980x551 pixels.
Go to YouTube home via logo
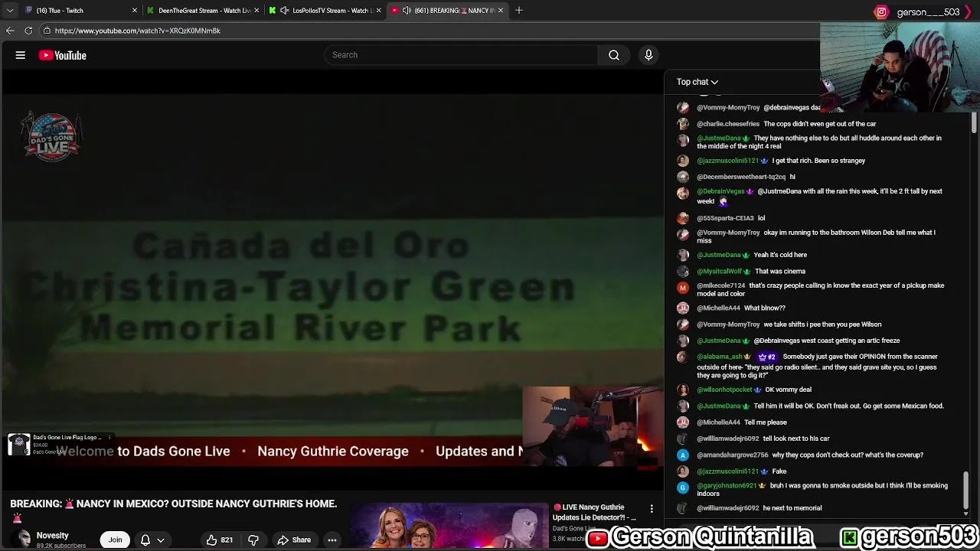(63, 55)
